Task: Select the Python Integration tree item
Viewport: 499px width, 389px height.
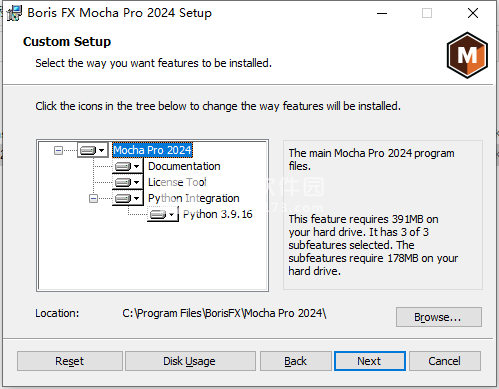Action: pos(194,198)
